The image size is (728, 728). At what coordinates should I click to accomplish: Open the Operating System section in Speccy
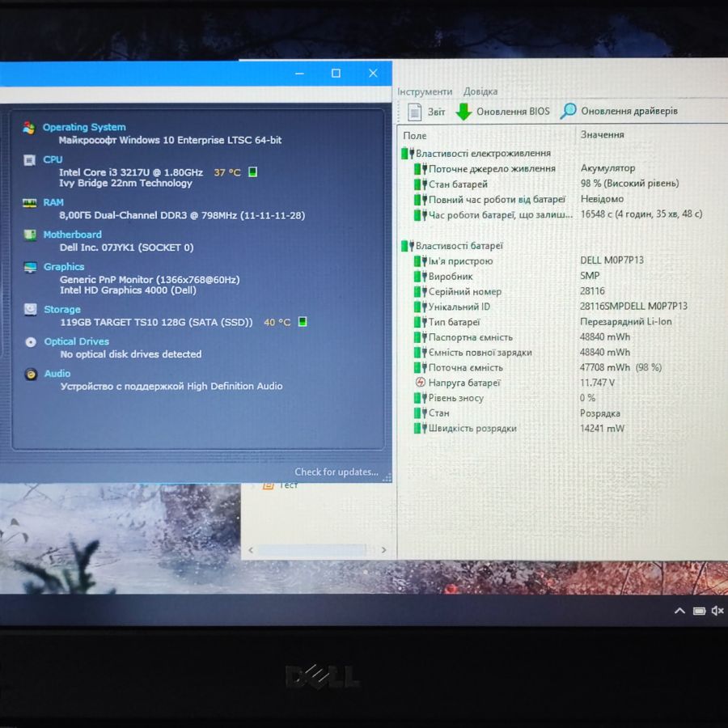tap(84, 127)
